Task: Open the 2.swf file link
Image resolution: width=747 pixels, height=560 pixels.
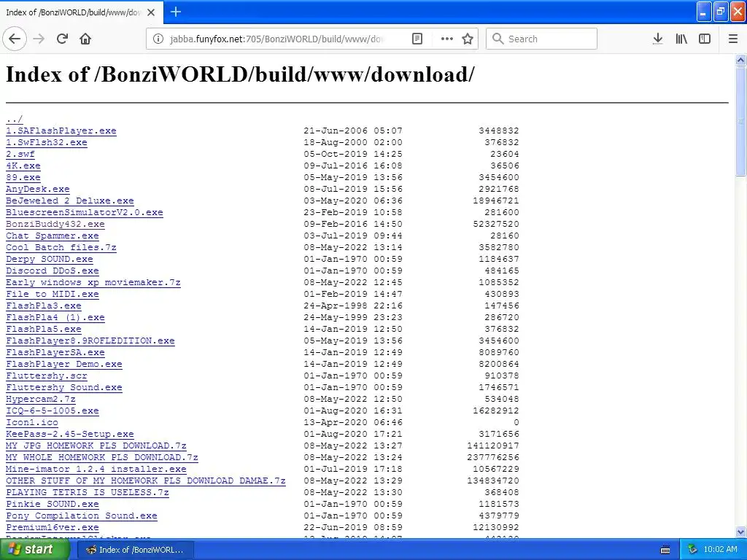Action: click(x=20, y=154)
